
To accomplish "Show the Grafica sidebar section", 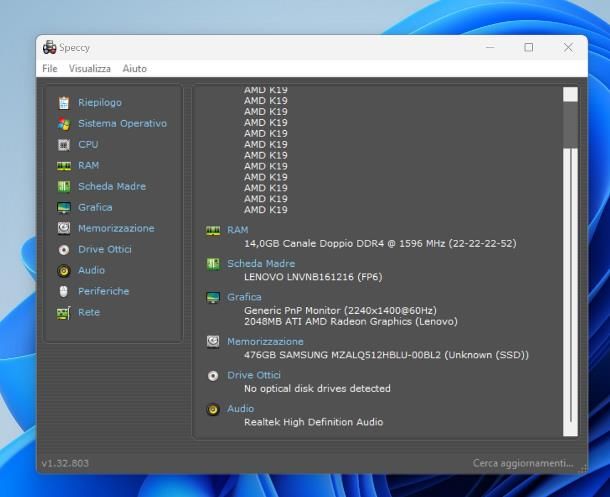I will [x=95, y=208].
